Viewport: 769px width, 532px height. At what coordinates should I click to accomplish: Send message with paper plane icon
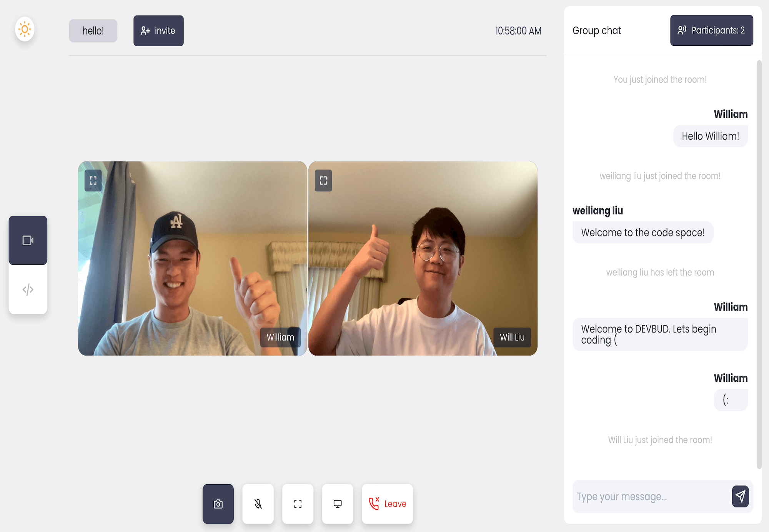point(740,496)
